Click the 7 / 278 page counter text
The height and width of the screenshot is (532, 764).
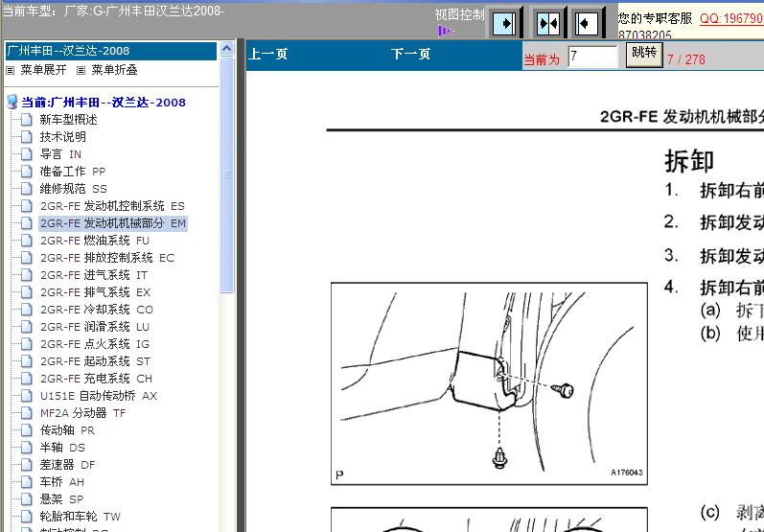[x=686, y=59]
